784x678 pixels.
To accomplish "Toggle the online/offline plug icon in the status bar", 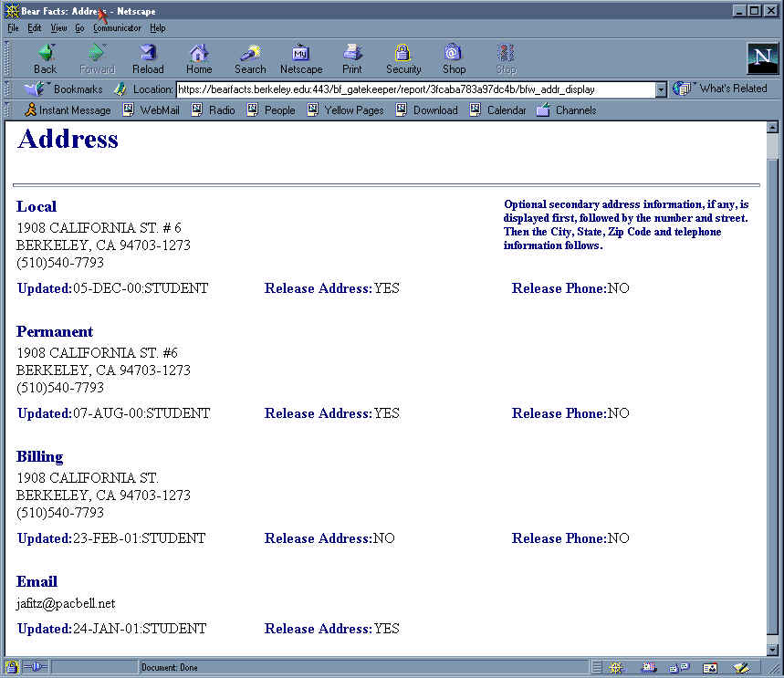I will 35,667.
